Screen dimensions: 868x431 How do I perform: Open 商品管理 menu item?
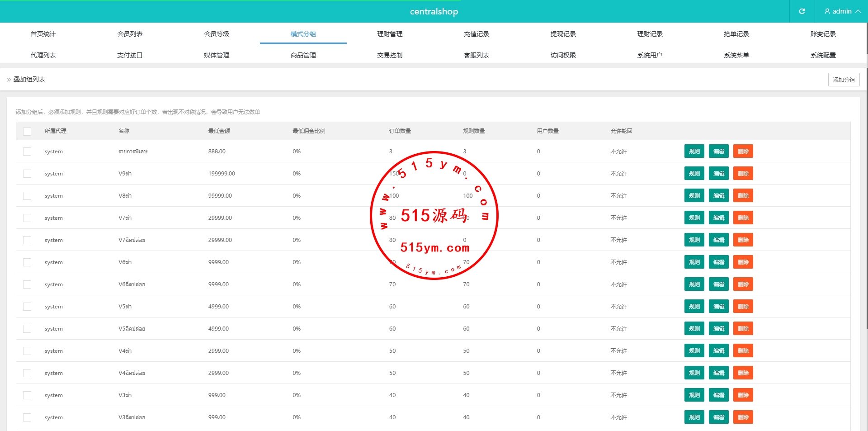(303, 55)
